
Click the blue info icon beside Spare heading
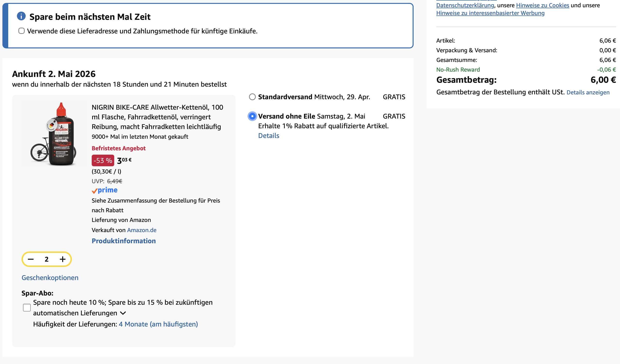click(x=21, y=16)
